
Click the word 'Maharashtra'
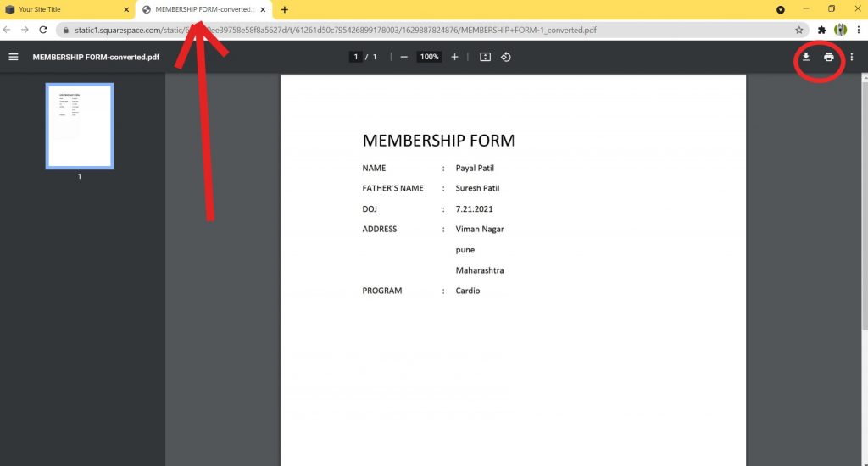point(480,270)
